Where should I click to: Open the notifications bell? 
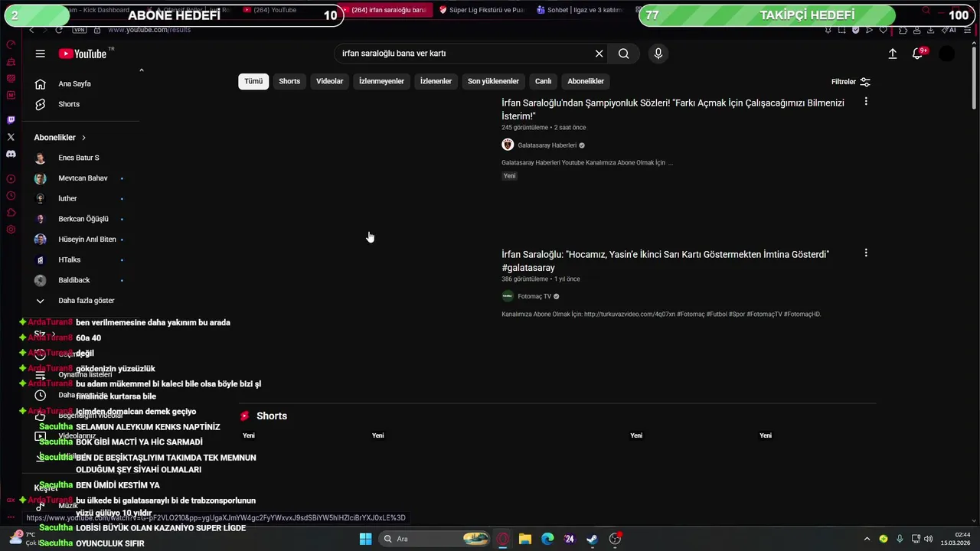click(x=917, y=54)
